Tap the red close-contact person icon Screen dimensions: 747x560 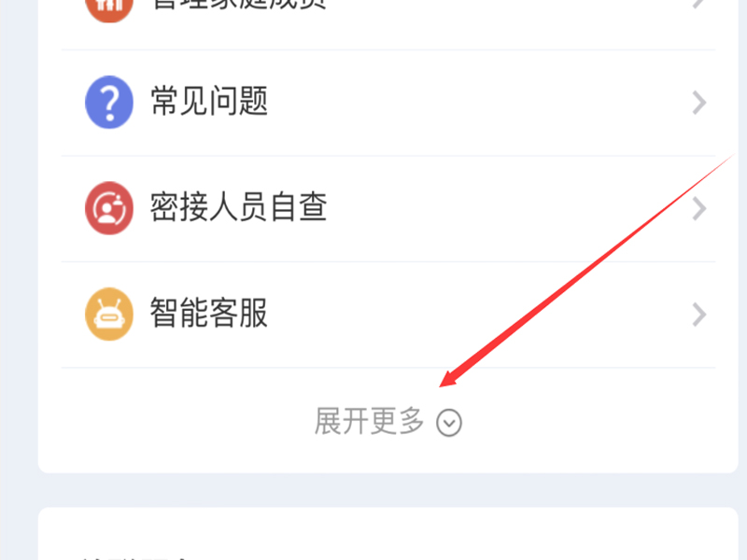pos(109,208)
